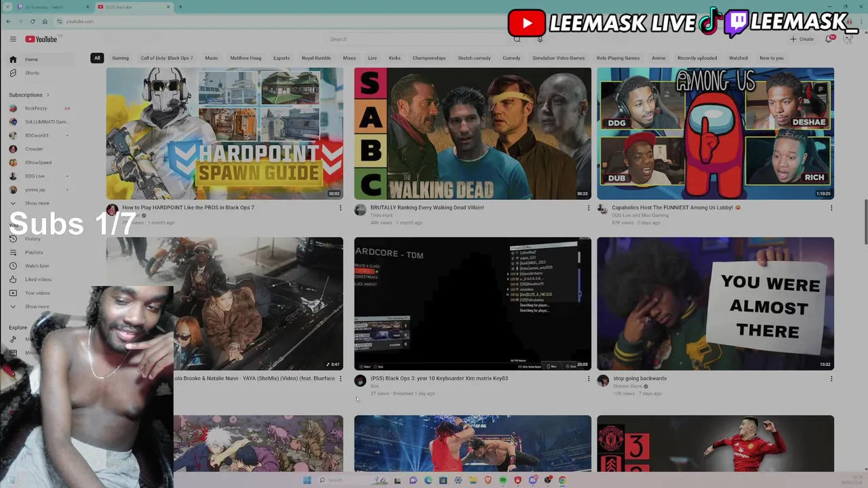
Task: Open options menu for Among Us video
Action: [x=831, y=208]
